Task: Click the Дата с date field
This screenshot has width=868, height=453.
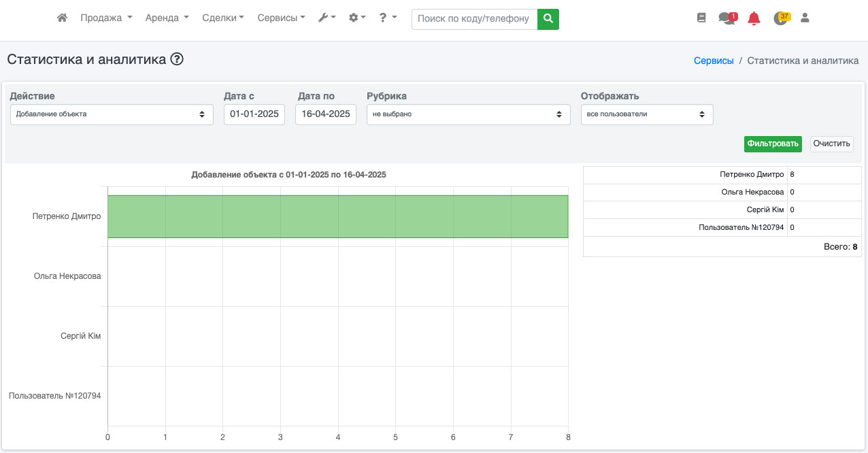Action: coord(254,114)
